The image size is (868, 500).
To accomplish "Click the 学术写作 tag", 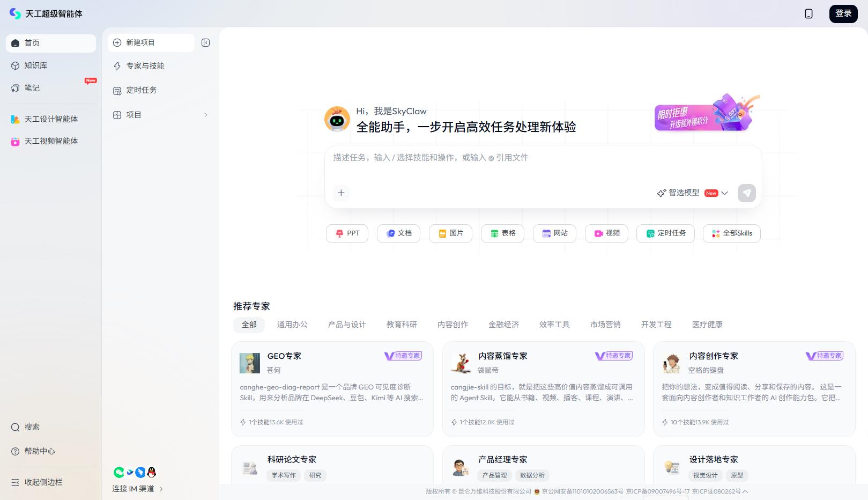I will 284,475.
